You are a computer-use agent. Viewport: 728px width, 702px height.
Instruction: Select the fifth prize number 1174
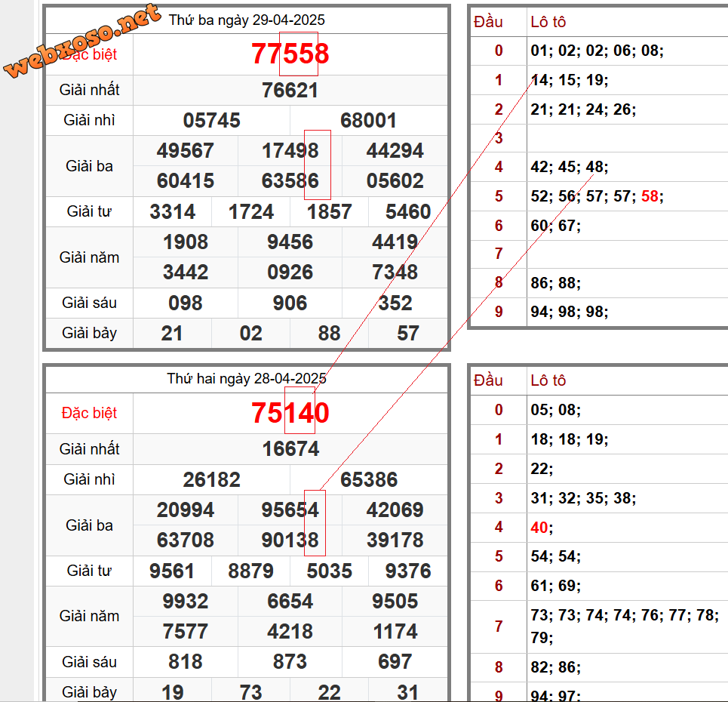click(x=395, y=631)
